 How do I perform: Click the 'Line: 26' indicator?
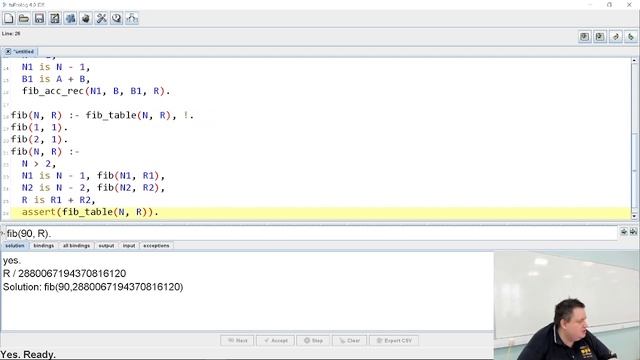(x=11, y=33)
